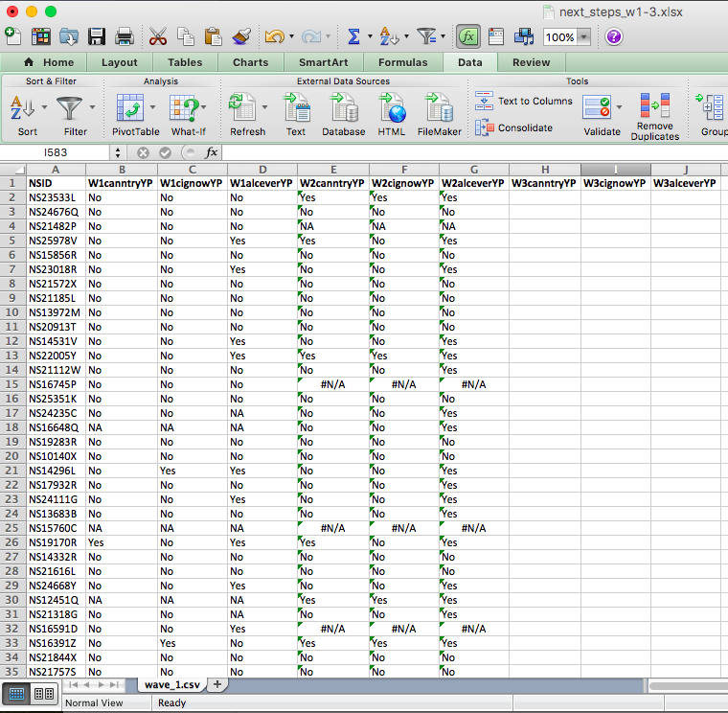Switch to Normal view button

17,693
